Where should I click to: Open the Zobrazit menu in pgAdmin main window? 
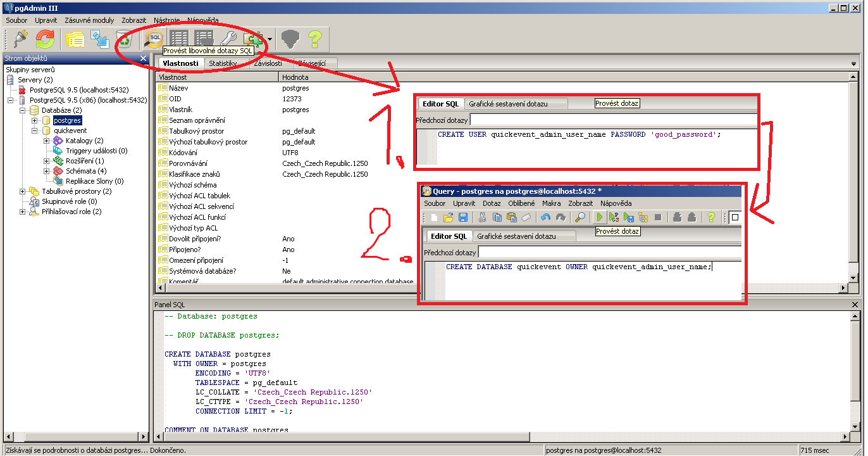pyautogui.click(x=134, y=20)
